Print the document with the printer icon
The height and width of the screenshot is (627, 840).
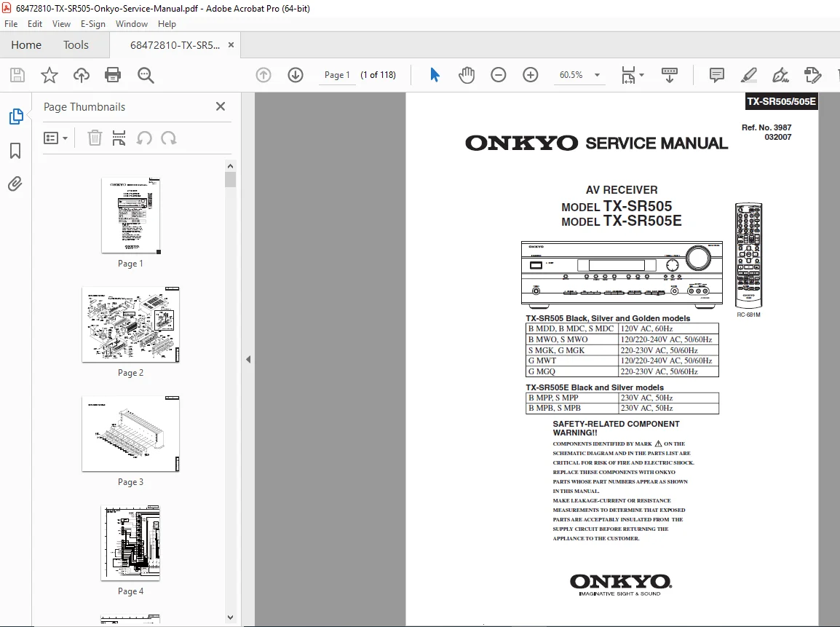coord(113,75)
